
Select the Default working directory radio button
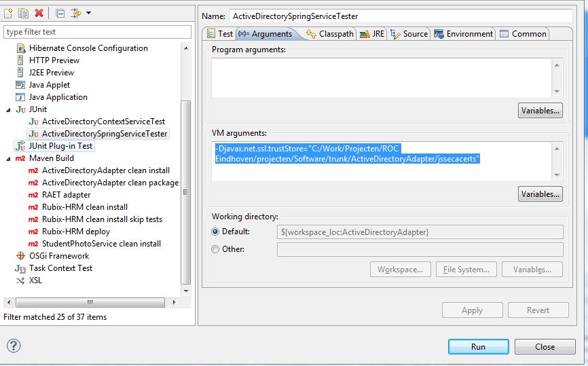[x=215, y=232]
